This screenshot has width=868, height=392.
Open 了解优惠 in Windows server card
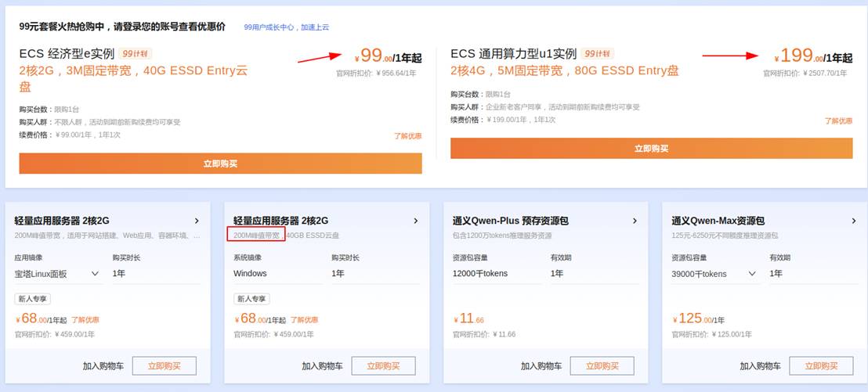click(305, 320)
